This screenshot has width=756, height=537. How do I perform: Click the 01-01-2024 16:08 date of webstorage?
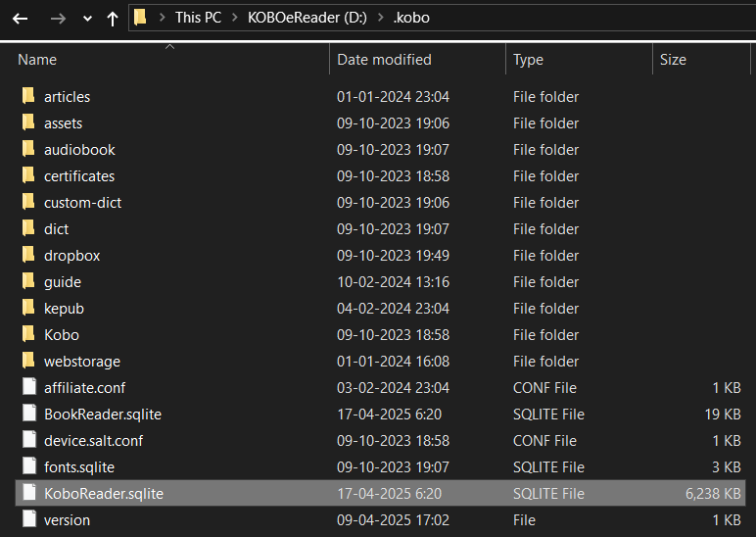pyautogui.click(x=393, y=362)
